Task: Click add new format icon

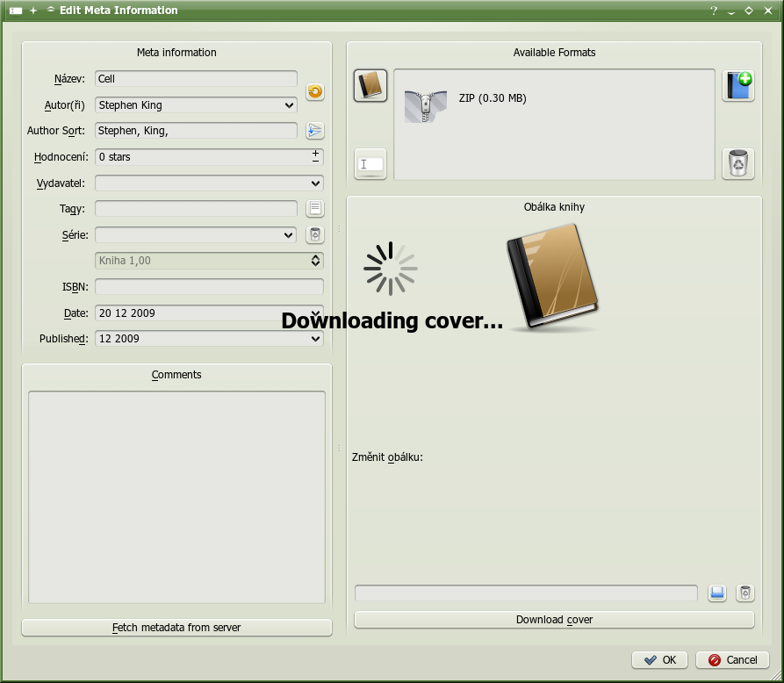Action: (737, 85)
